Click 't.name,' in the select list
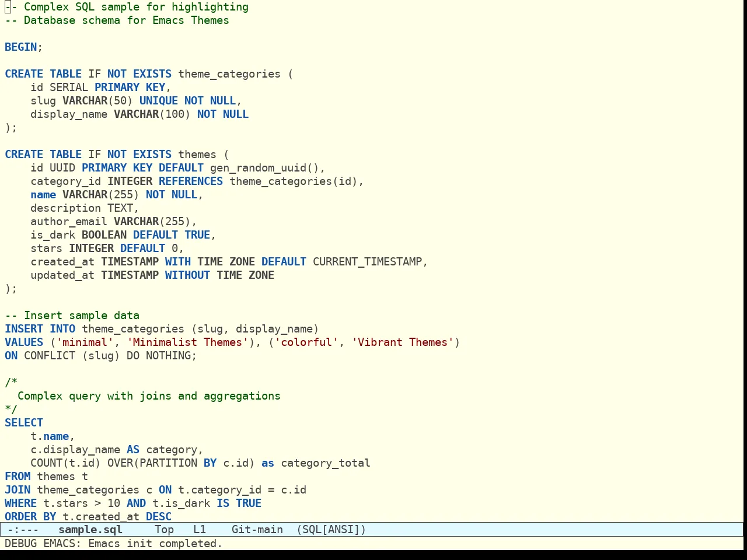 53,436
